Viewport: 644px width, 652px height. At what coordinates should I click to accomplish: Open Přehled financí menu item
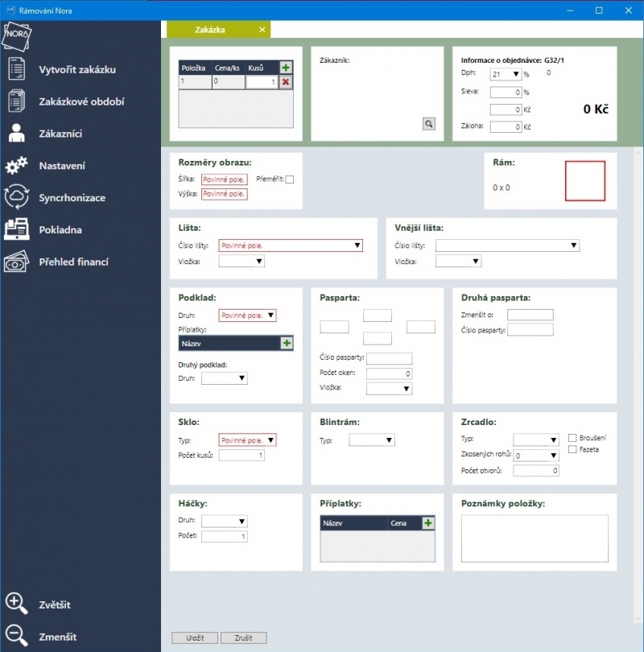73,262
